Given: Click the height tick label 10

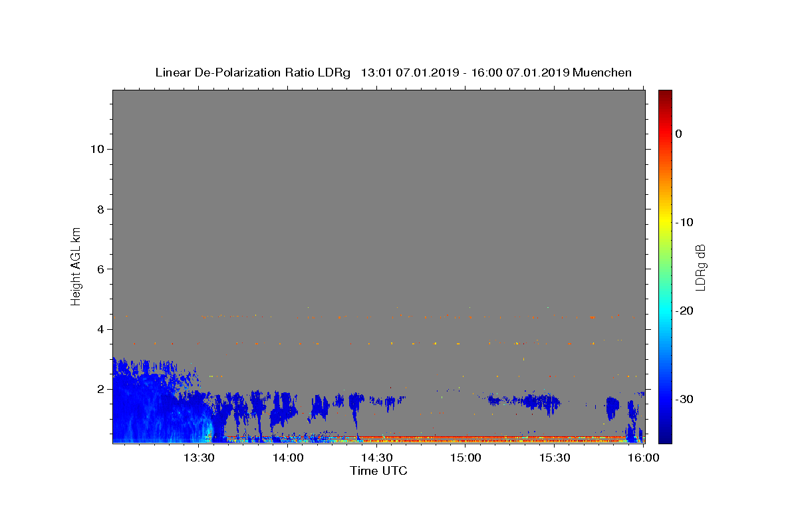Looking at the screenshot, I should (96, 149).
